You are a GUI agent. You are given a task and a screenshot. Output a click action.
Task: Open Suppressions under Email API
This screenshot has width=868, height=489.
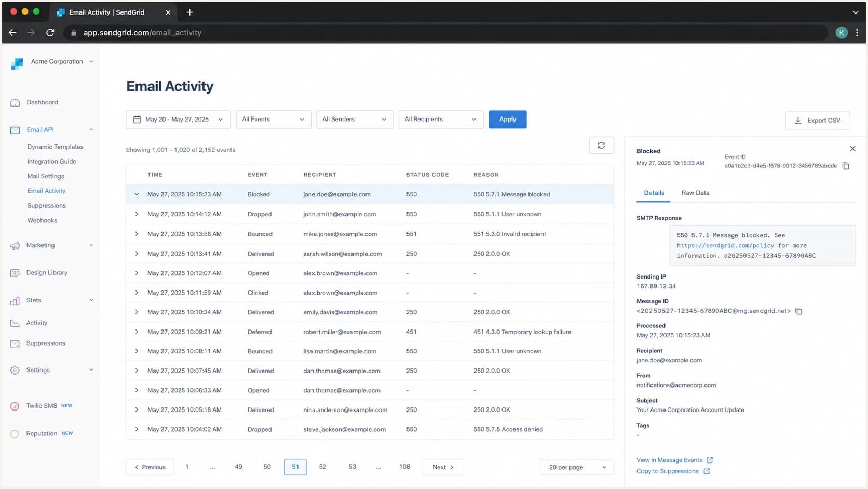tap(46, 206)
